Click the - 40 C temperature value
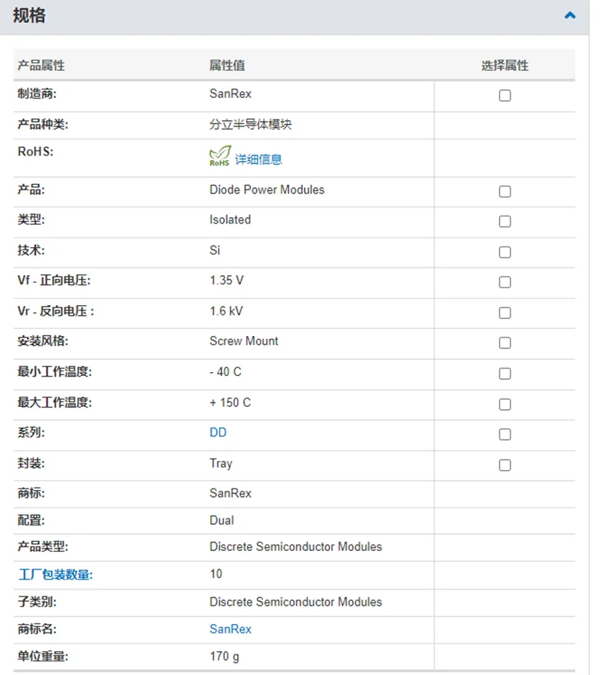Screen dimensions: 616x675 coord(226,372)
